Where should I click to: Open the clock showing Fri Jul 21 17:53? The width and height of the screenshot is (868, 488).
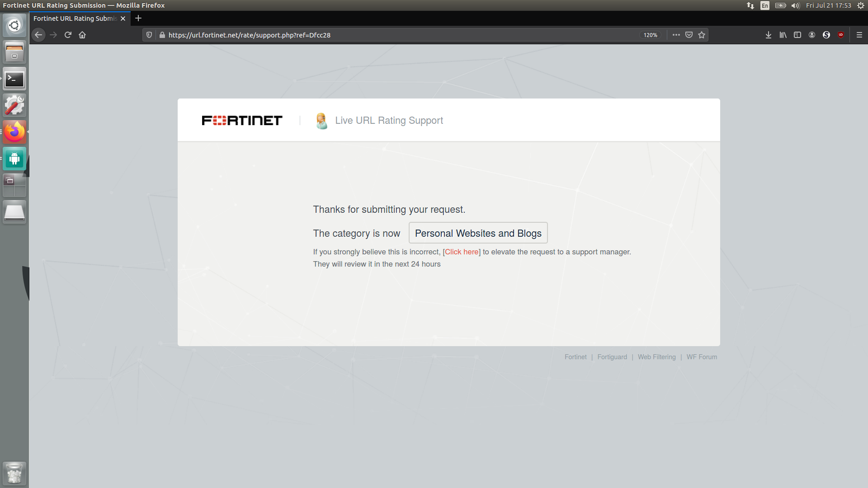[828, 5]
